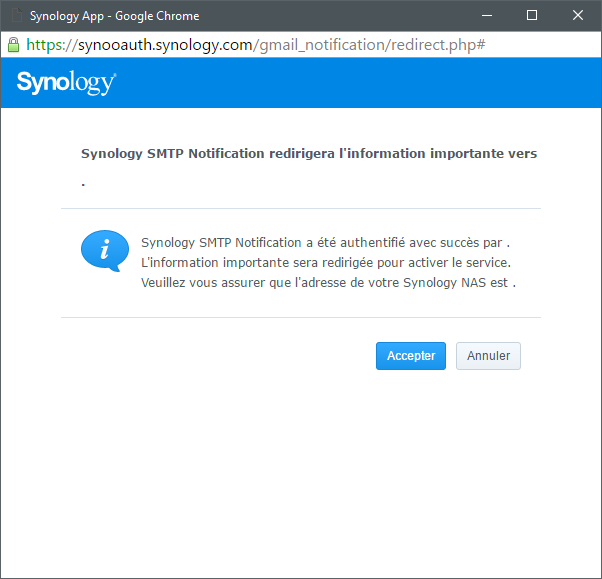Image resolution: width=602 pixels, height=579 pixels.
Task: Click the blue info speech-bubble icon
Action: pos(105,250)
